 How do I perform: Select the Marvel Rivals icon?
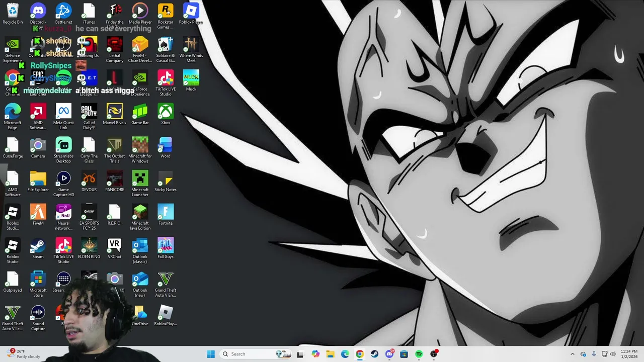pyautogui.click(x=114, y=114)
